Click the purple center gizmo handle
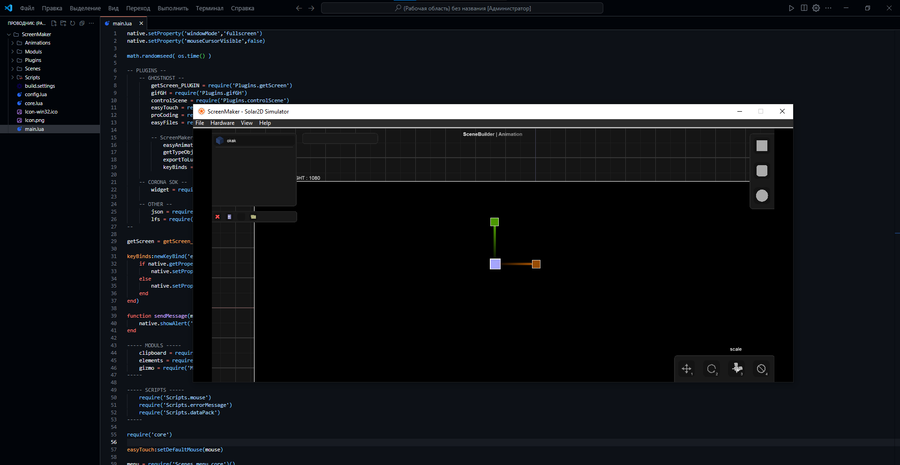This screenshot has height=465, width=900. pos(495,264)
